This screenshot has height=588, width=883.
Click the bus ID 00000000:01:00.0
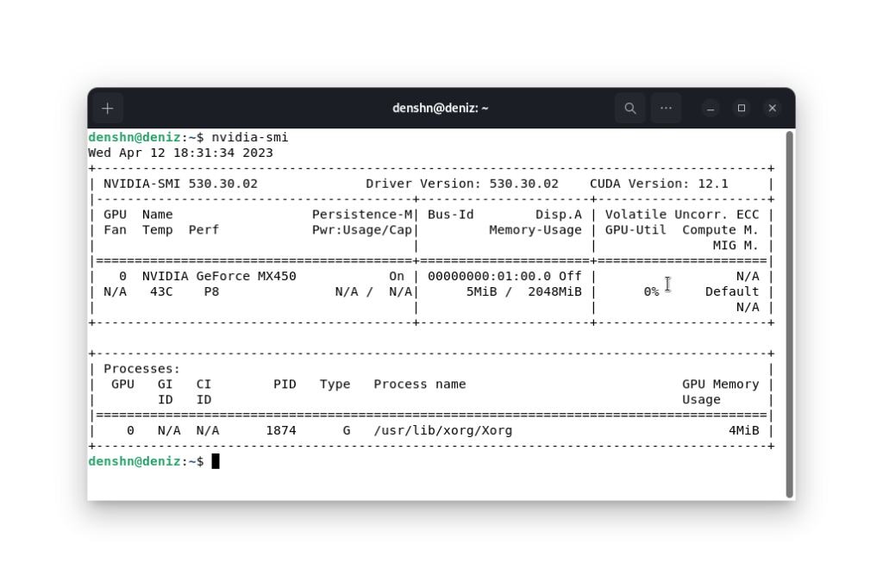click(490, 277)
